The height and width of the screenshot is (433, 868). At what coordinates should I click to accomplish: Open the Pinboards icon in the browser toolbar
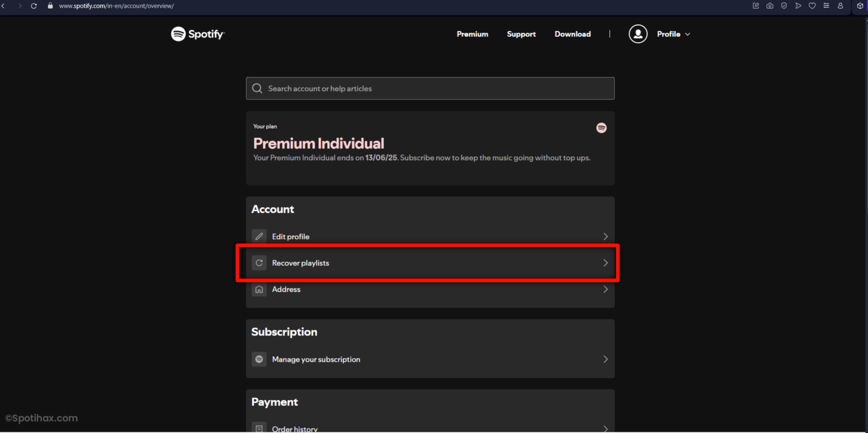click(x=756, y=5)
